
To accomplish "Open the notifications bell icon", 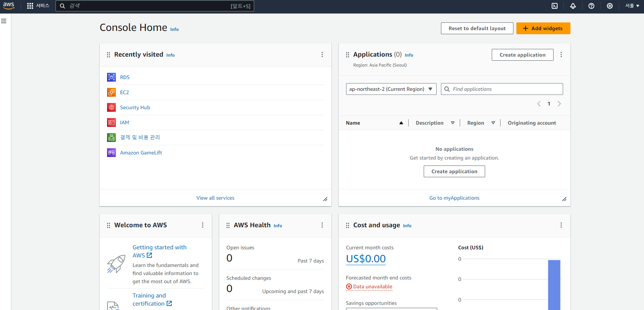I will [573, 6].
